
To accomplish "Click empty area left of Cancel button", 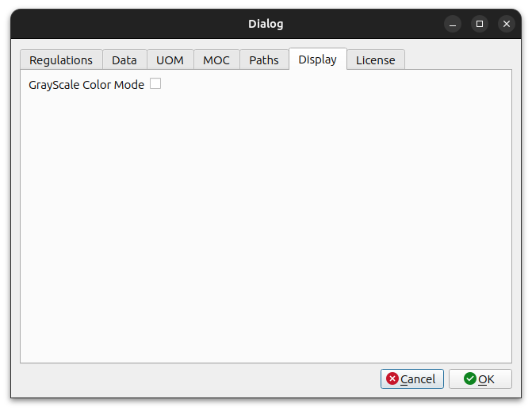I will [198, 379].
